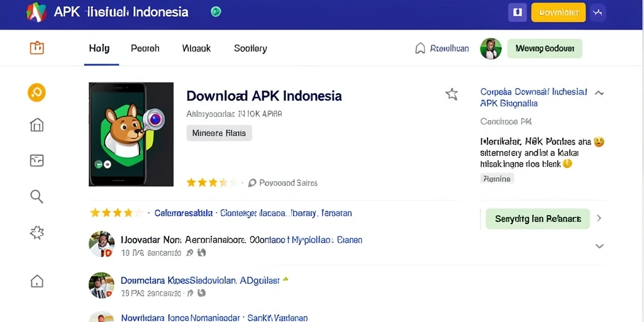Viewport: 644px width, 322px height.
Task: Click the second reviewer's avatar
Action: pyautogui.click(x=101, y=285)
